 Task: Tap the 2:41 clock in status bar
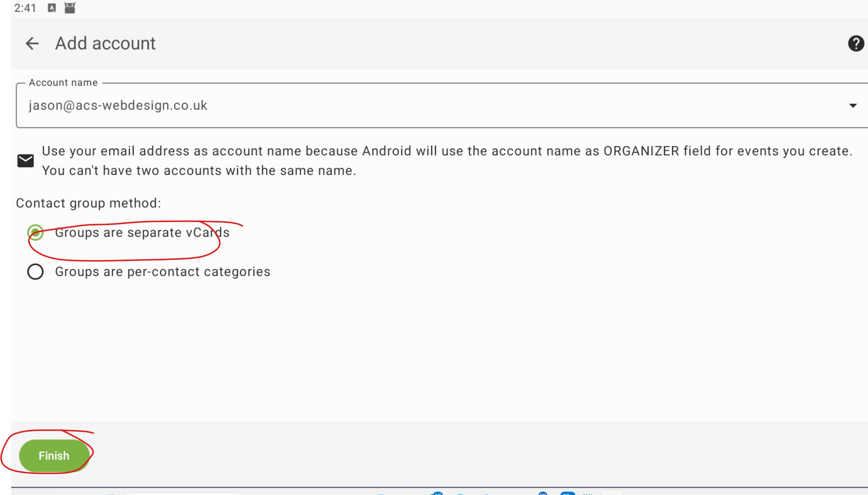click(x=25, y=8)
